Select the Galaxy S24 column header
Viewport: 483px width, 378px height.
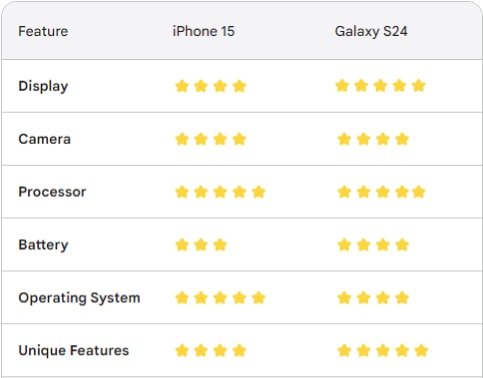371,31
